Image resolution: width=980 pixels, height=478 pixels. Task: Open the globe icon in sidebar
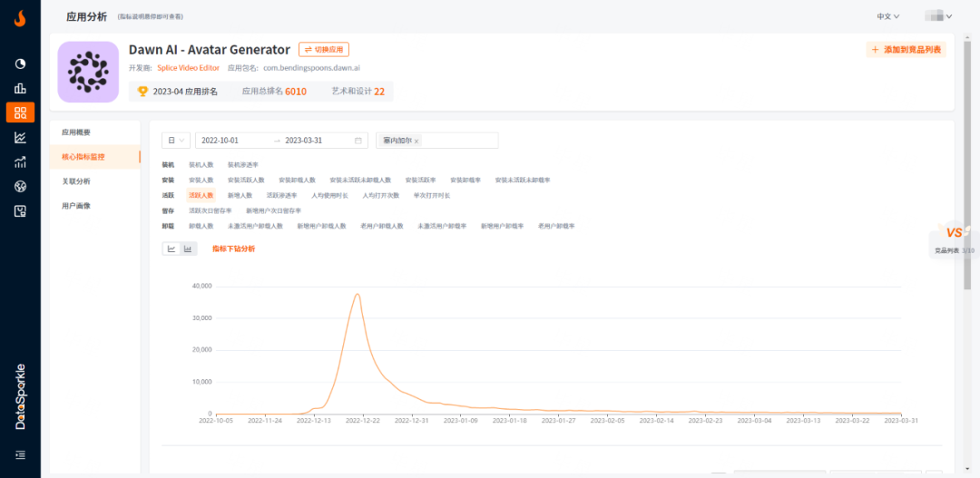(x=20, y=187)
